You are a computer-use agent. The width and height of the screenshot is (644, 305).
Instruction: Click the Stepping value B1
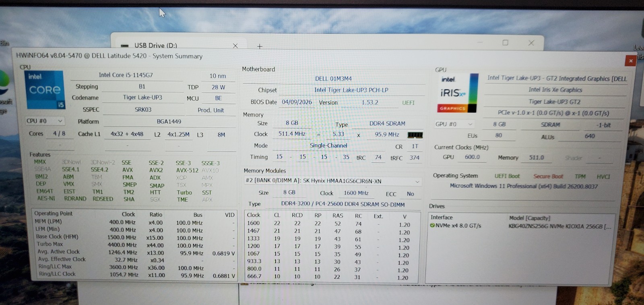click(x=142, y=87)
